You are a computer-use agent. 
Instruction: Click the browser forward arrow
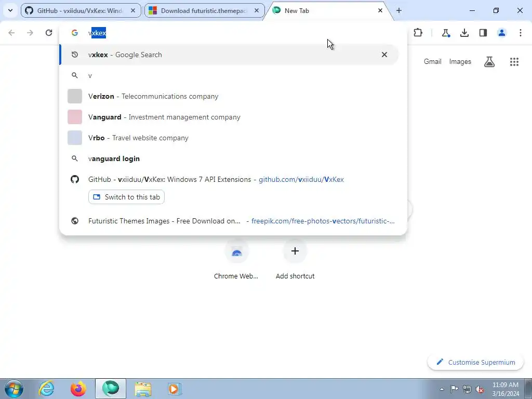point(30,33)
